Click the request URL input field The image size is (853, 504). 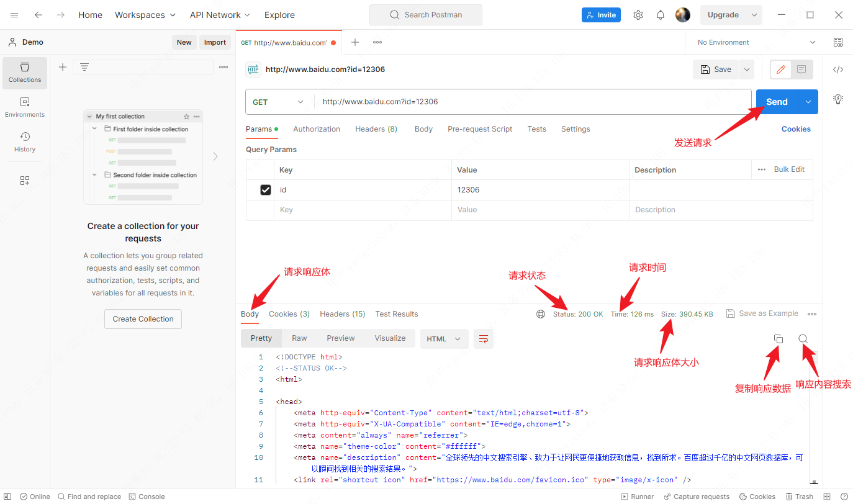[x=533, y=102]
